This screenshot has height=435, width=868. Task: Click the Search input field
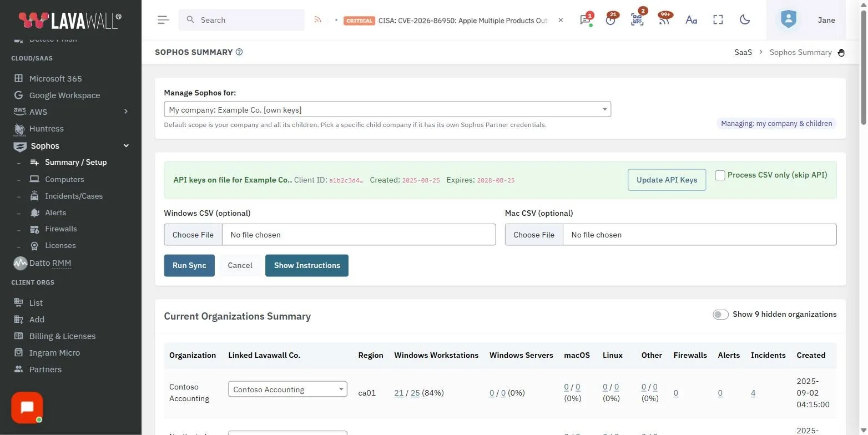pyautogui.click(x=241, y=20)
